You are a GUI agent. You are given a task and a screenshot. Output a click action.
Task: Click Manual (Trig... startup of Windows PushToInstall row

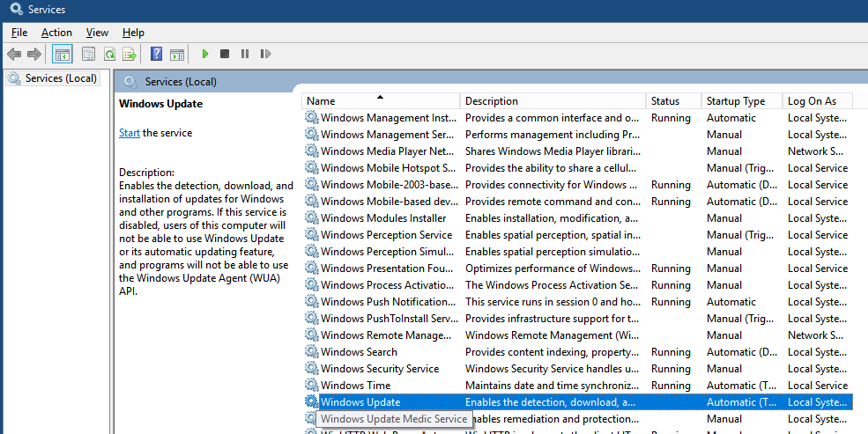(740, 319)
